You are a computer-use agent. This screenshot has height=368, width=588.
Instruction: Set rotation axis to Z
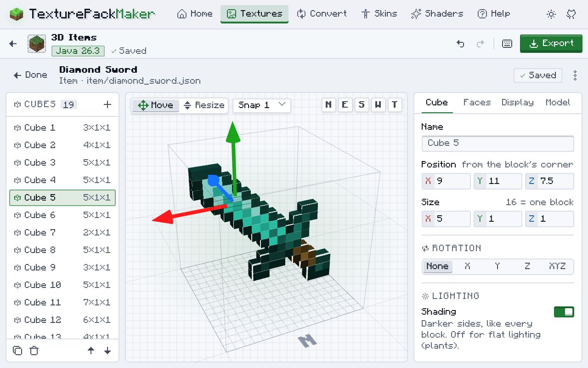point(527,266)
